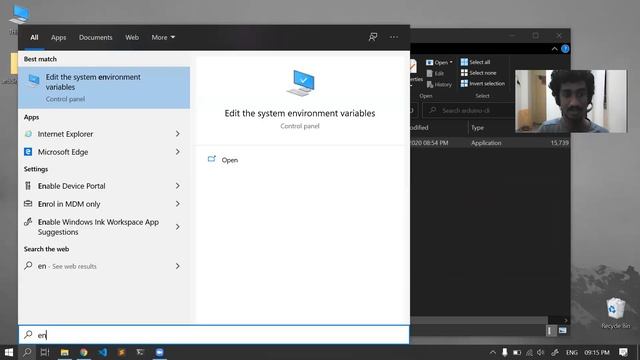This screenshot has height=360, width=640.
Task: Open the Open dropdown in File Explorer
Action: pos(439,62)
